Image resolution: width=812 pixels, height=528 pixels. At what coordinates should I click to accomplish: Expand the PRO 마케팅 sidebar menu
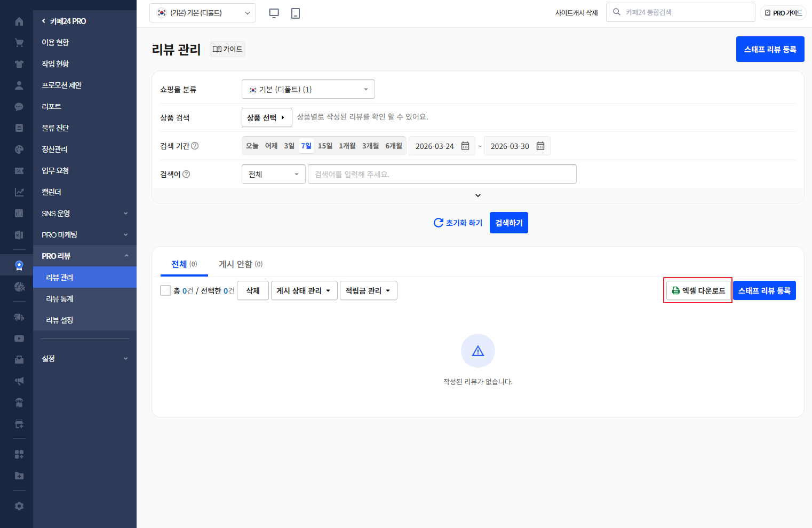(85, 234)
